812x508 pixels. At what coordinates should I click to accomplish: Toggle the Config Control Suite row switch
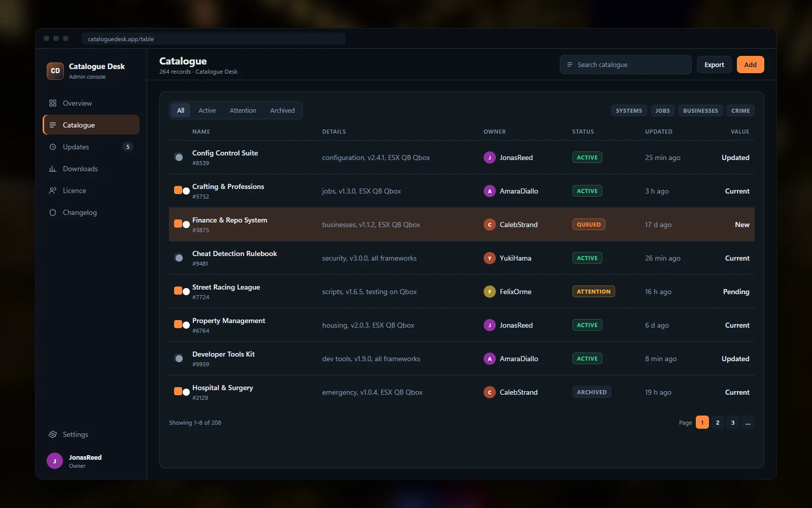pyautogui.click(x=179, y=157)
